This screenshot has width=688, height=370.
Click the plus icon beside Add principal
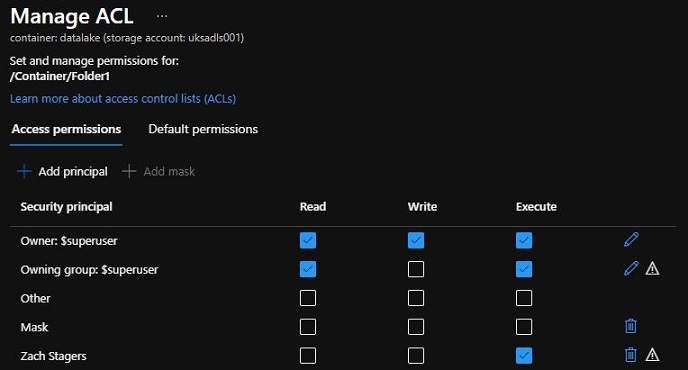tap(24, 171)
